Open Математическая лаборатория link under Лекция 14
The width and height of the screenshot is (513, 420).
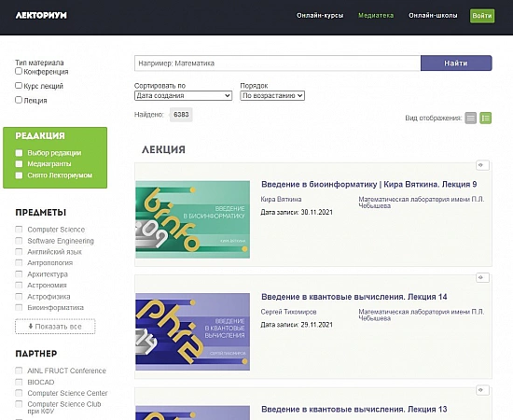422,315
